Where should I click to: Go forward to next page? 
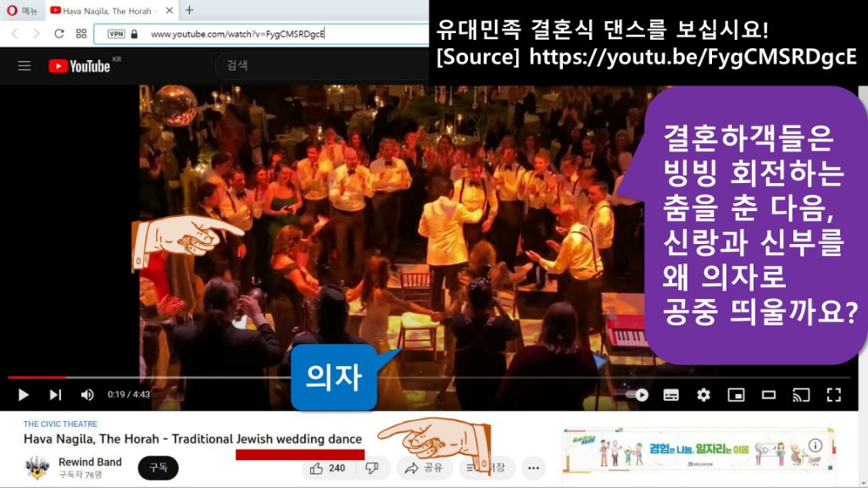pyautogui.click(x=36, y=34)
